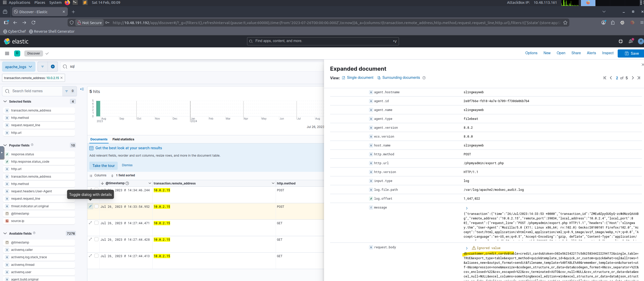Screen dimensions: 644x281
Task: Jump to first document arrow
Action: pyautogui.click(x=605, y=78)
